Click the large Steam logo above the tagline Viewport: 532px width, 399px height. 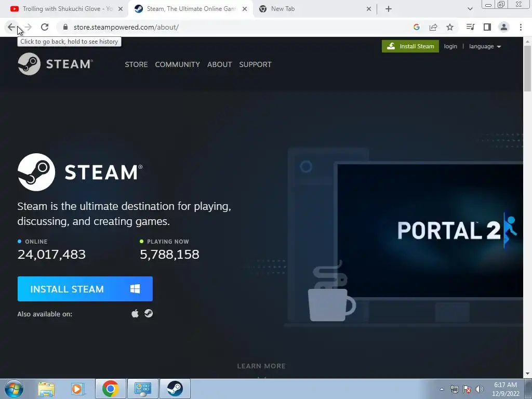(80, 172)
